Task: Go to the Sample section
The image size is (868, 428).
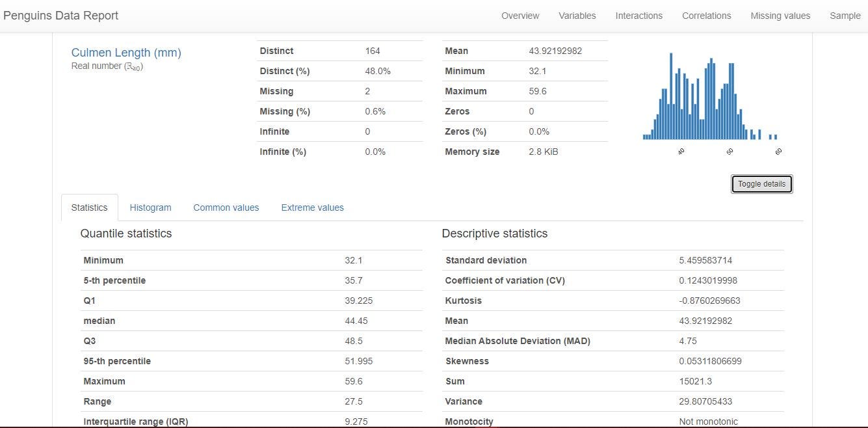Action: [x=845, y=15]
